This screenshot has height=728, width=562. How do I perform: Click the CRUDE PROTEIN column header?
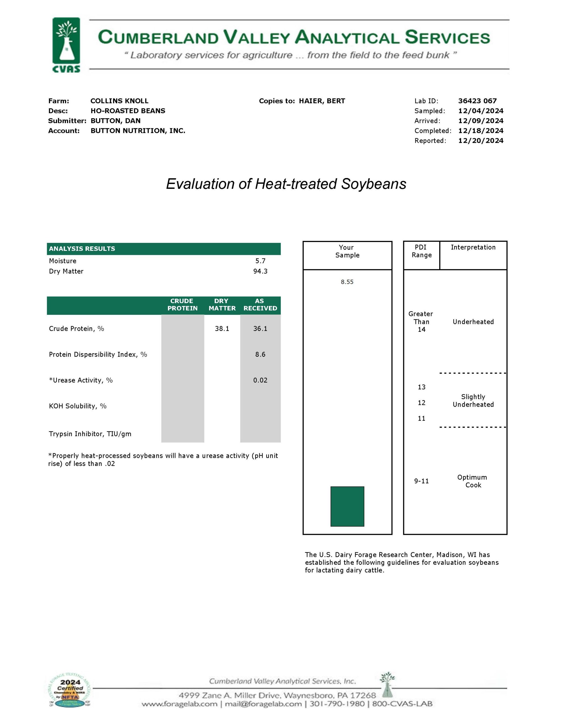point(182,305)
